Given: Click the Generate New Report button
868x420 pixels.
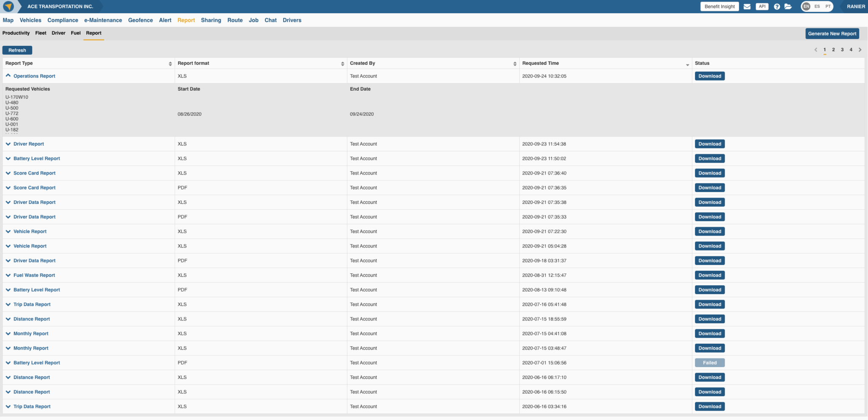Looking at the screenshot, I should coord(832,33).
